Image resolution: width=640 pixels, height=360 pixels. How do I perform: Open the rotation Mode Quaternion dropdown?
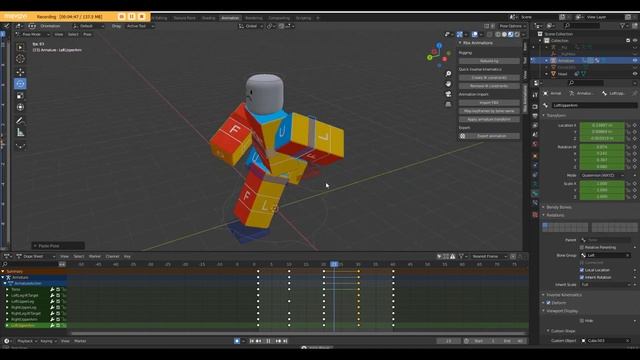click(602, 175)
